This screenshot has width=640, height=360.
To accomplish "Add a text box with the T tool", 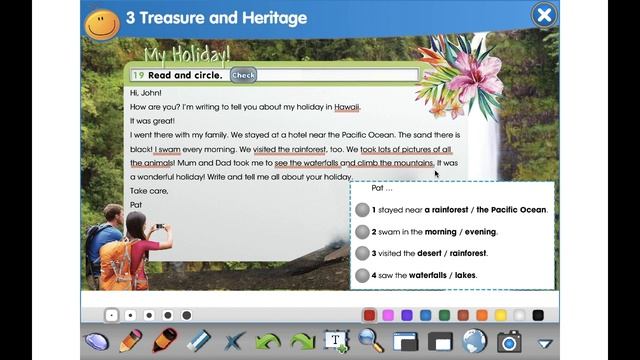I will click(336, 341).
